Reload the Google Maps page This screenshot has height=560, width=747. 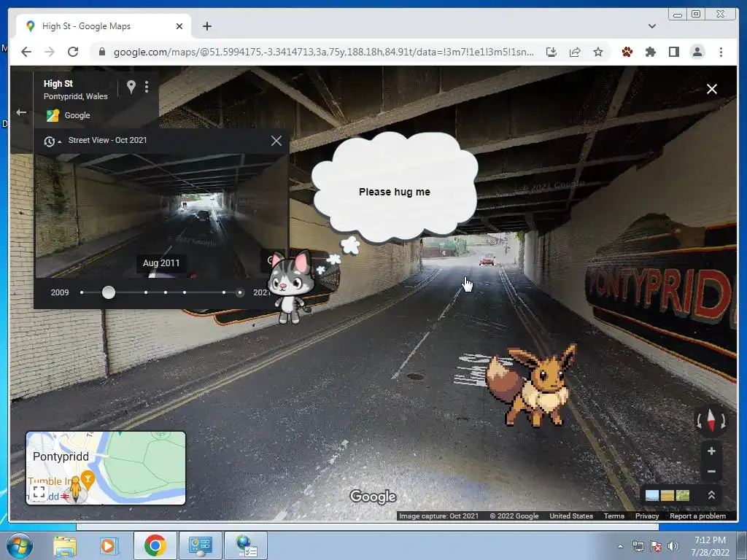73,52
